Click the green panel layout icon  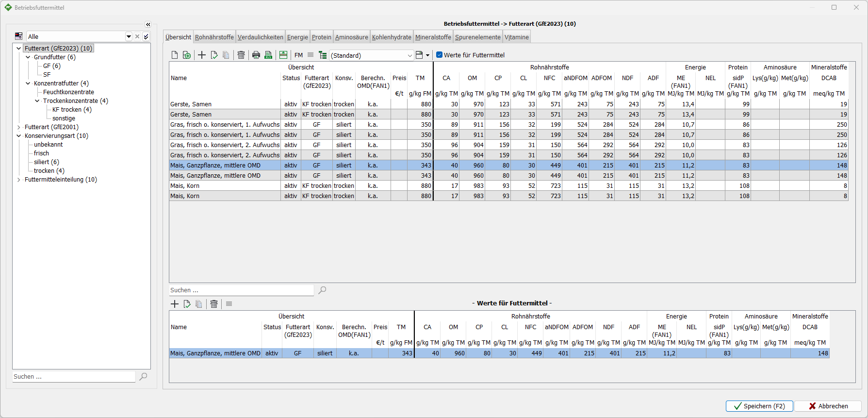pyautogui.click(x=283, y=55)
